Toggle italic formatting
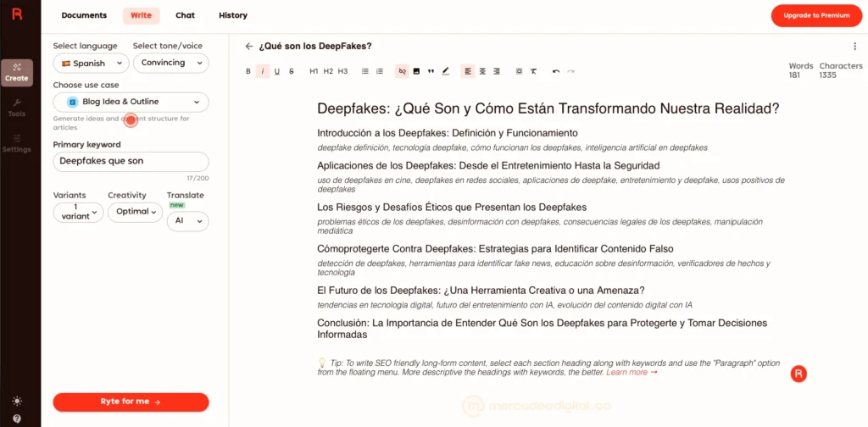868x427 pixels. click(263, 71)
